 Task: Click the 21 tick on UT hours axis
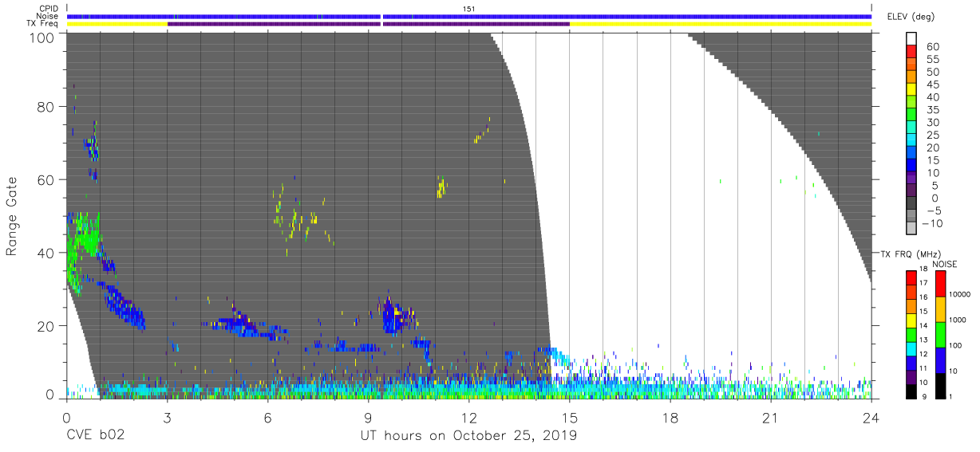point(770,418)
